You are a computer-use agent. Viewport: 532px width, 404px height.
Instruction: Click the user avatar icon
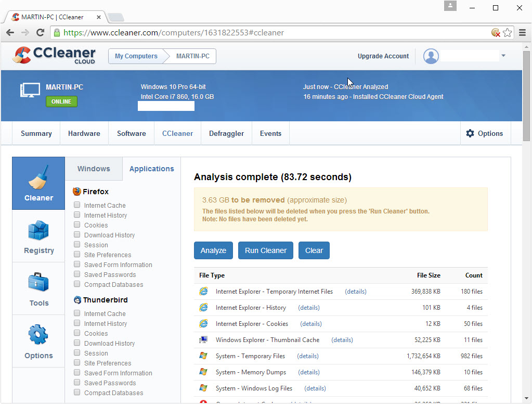(431, 56)
